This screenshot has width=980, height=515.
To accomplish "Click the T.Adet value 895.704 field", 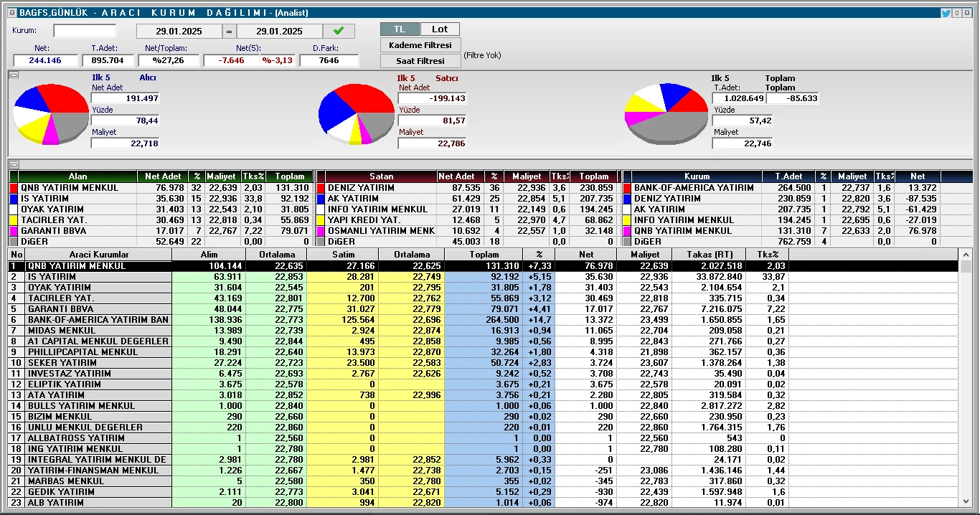I will tap(108, 60).
